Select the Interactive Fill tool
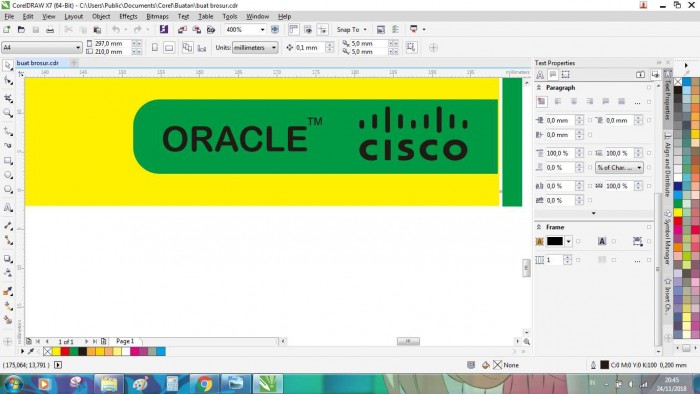Screen dimensions: 700x394 tap(8, 306)
